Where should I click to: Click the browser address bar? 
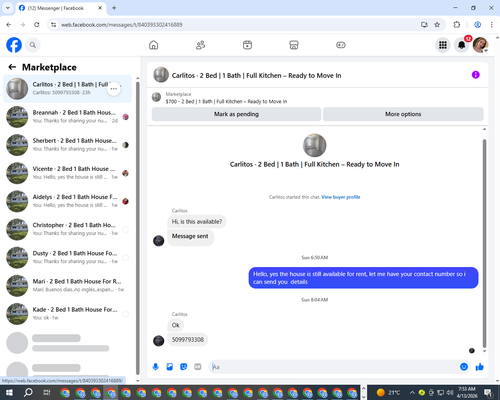[233, 25]
